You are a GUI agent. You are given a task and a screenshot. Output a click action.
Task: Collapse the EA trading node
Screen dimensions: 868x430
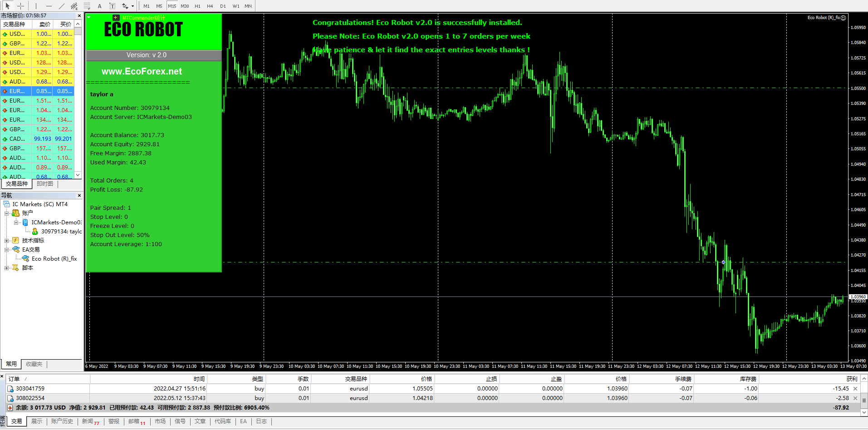click(7, 250)
